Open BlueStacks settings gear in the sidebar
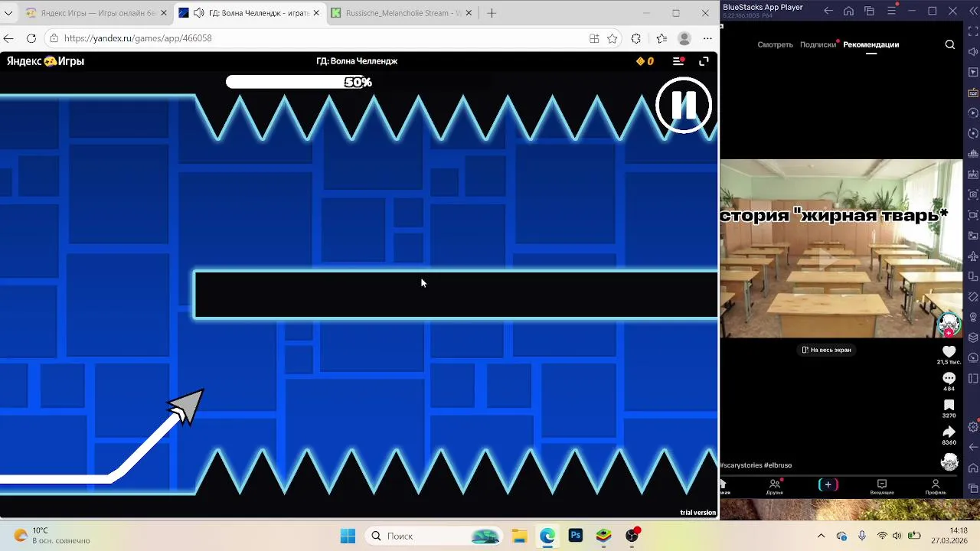The height and width of the screenshot is (551, 980). [x=973, y=426]
